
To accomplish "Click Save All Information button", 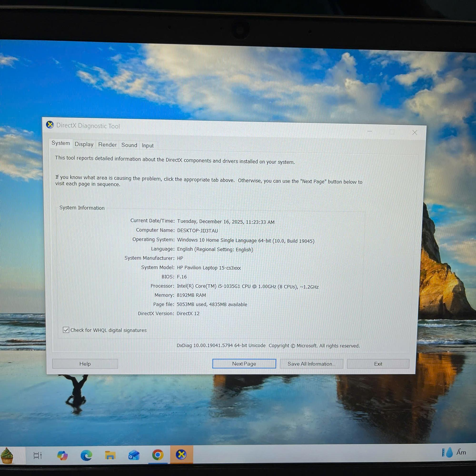I will coord(311,364).
